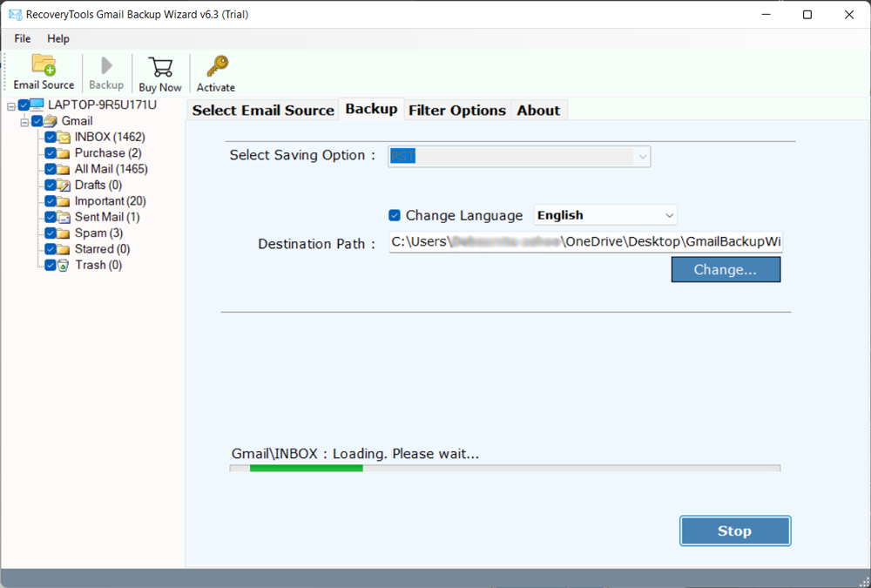Click the Backup play arrow icon
871x588 pixels.
coord(106,66)
